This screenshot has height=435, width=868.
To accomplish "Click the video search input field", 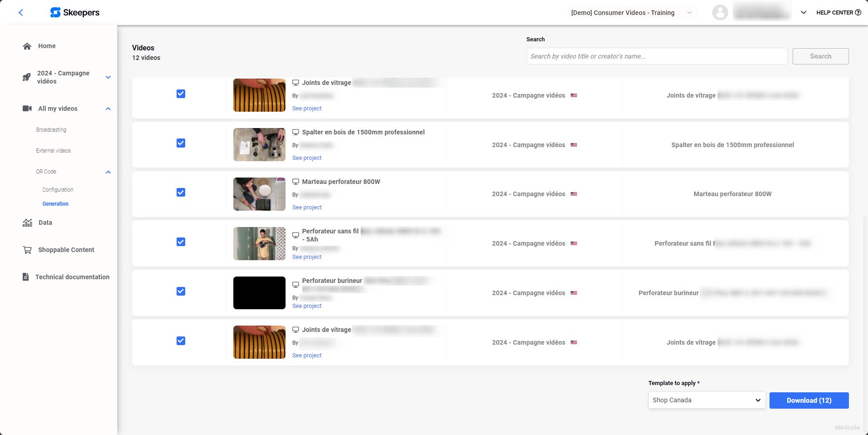I will click(656, 56).
